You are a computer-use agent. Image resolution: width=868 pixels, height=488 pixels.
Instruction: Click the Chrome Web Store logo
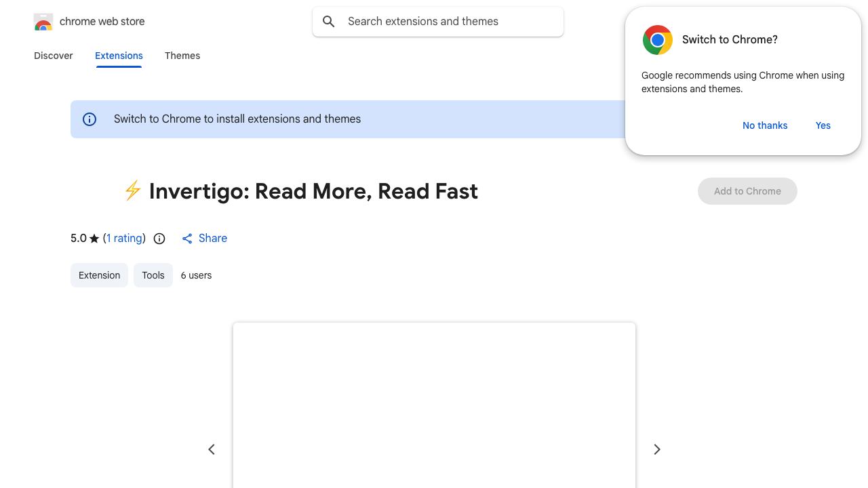point(43,22)
